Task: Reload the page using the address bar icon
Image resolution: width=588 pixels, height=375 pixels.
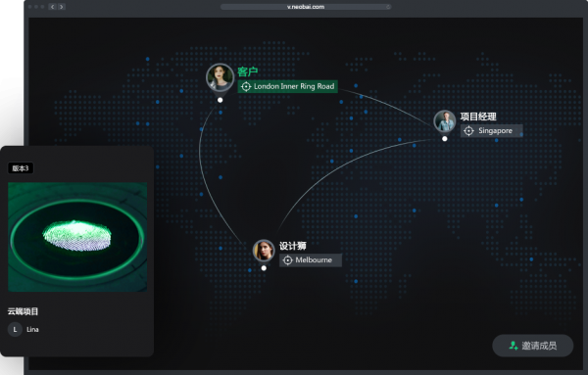Action: click(x=388, y=7)
